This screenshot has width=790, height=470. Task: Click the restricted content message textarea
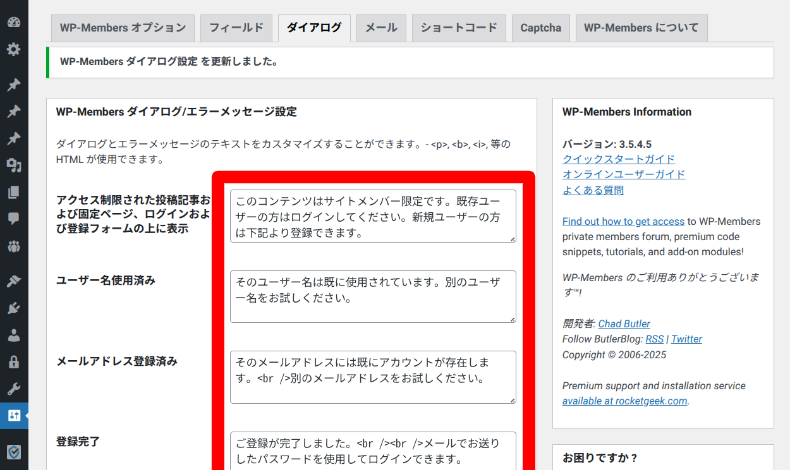pos(373,216)
